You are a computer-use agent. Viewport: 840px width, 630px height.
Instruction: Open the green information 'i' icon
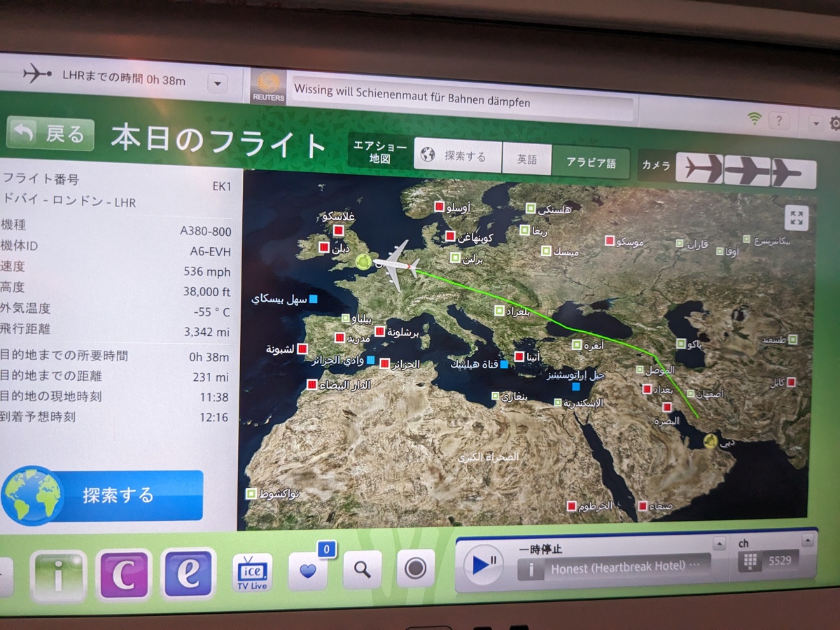tap(58, 575)
